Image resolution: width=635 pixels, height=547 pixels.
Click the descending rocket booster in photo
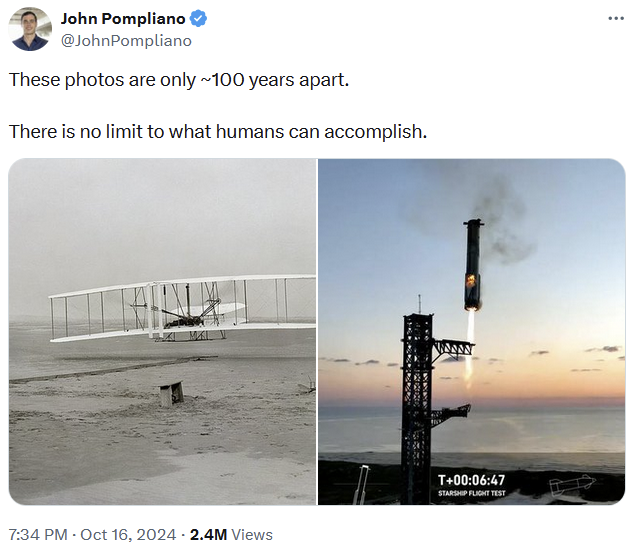click(x=473, y=265)
